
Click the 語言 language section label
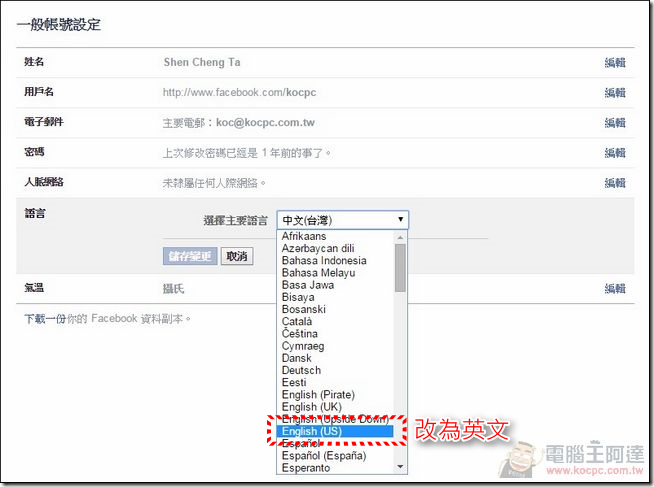[x=35, y=213]
